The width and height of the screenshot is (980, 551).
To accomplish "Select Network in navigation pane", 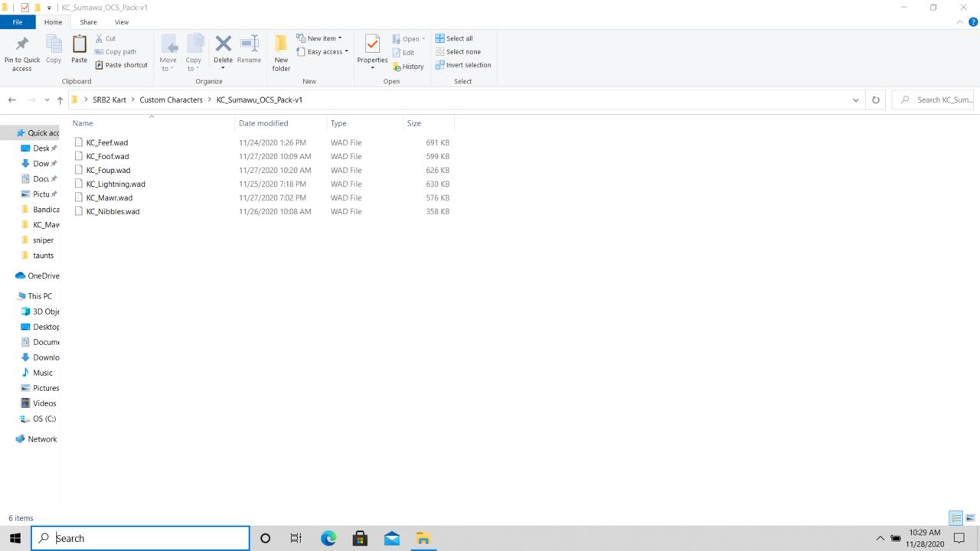I will pyautogui.click(x=37, y=439).
